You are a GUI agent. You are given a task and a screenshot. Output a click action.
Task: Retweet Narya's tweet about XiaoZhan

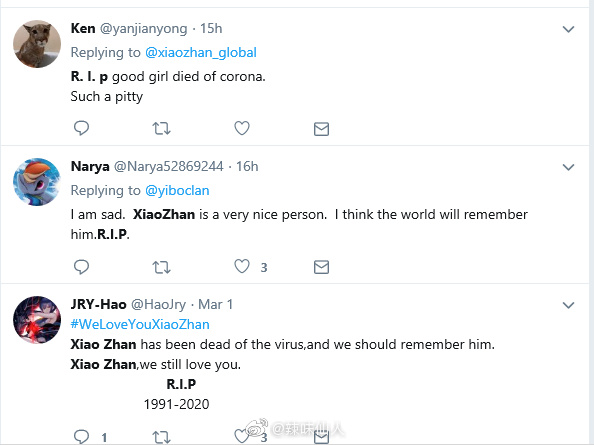(x=161, y=267)
